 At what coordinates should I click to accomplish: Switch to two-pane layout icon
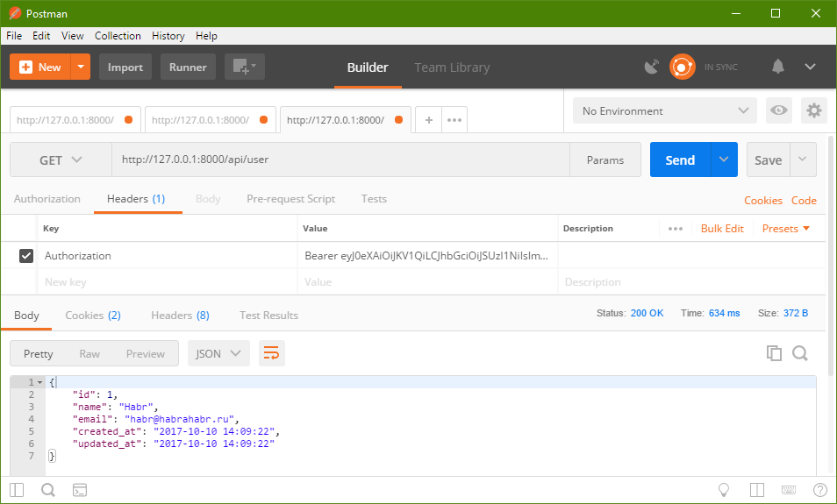coord(757,490)
